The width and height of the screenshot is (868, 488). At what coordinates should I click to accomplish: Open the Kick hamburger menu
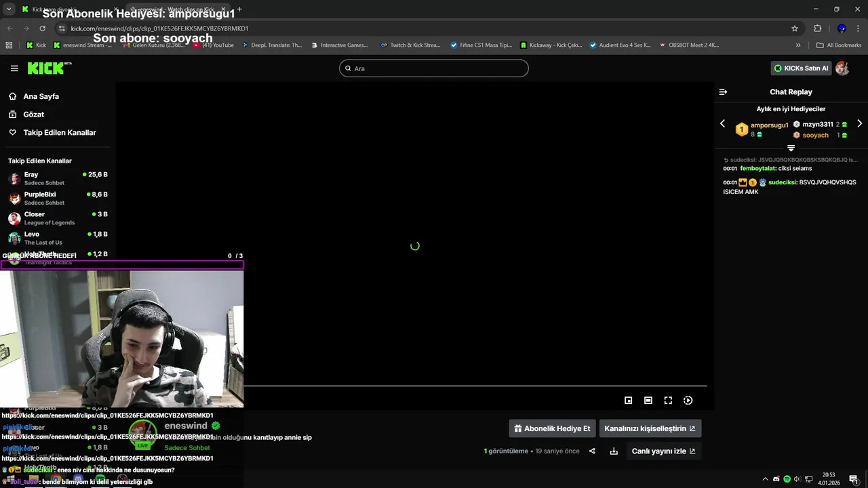point(14,68)
